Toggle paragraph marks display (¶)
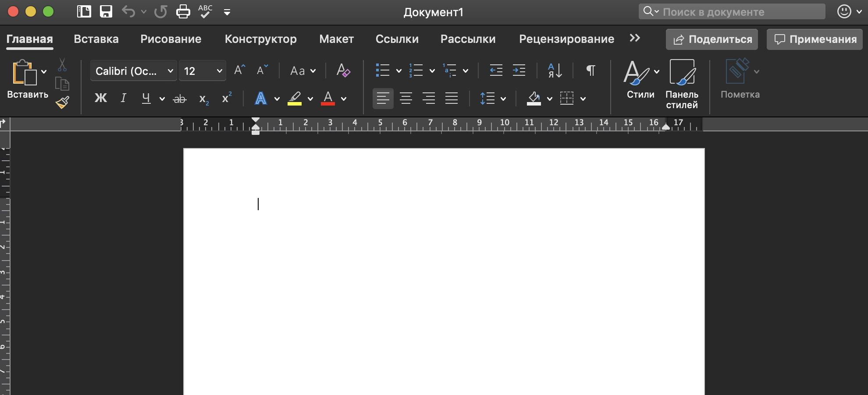868x395 pixels. pyautogui.click(x=591, y=71)
